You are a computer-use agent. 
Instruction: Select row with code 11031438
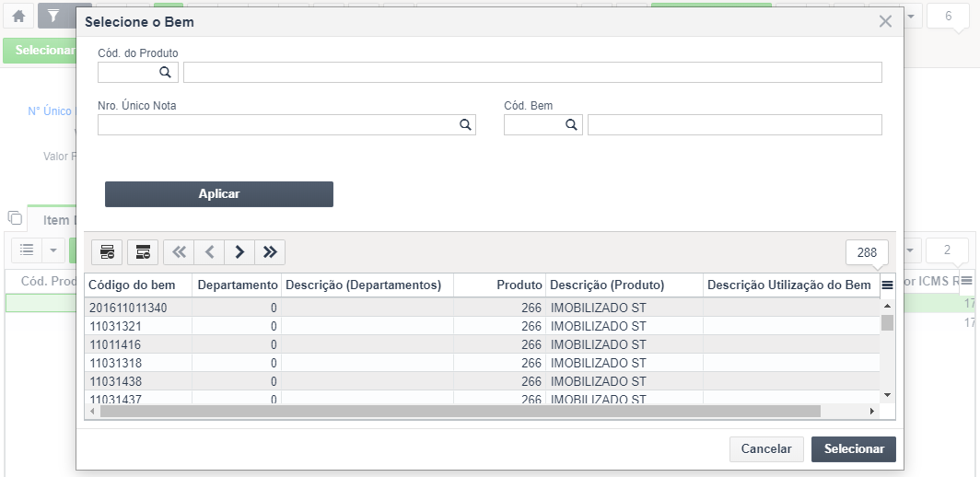(x=482, y=381)
